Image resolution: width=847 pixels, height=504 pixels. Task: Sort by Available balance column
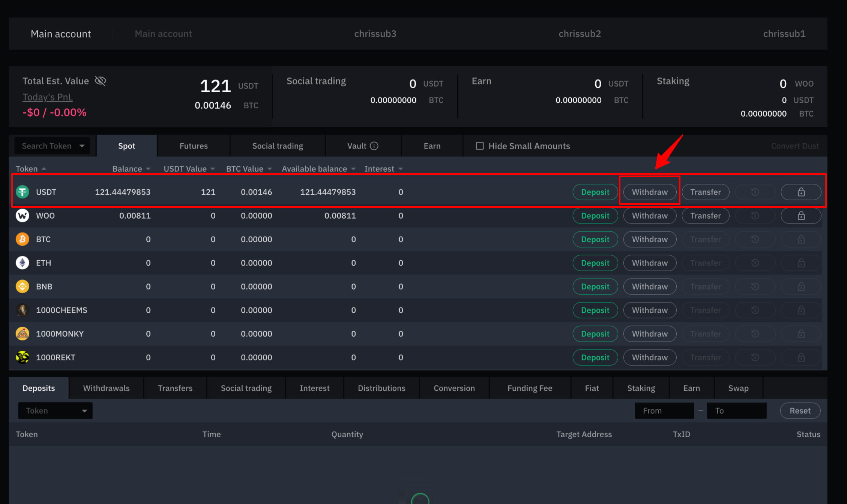click(x=318, y=169)
